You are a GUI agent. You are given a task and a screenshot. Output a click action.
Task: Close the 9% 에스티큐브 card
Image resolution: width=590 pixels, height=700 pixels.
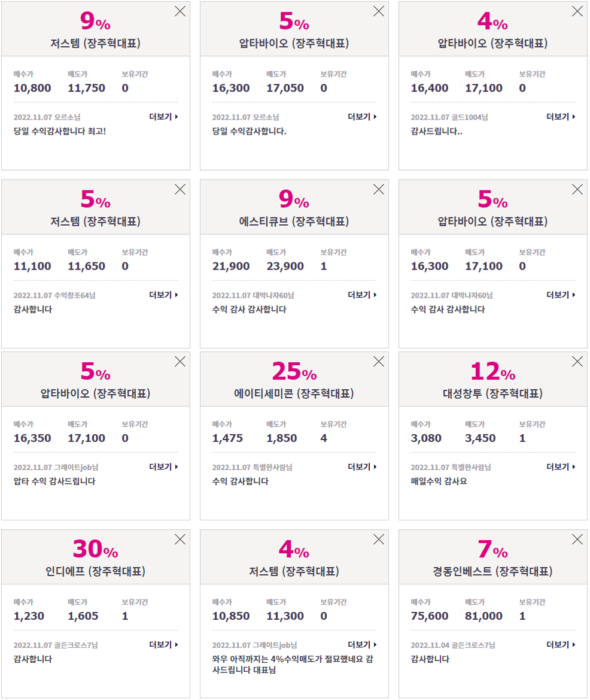[x=379, y=189]
